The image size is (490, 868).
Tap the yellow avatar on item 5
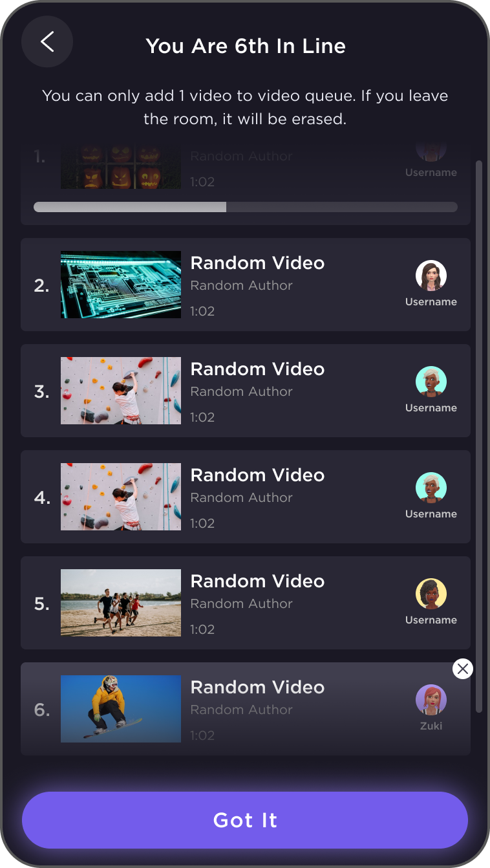[431, 594]
